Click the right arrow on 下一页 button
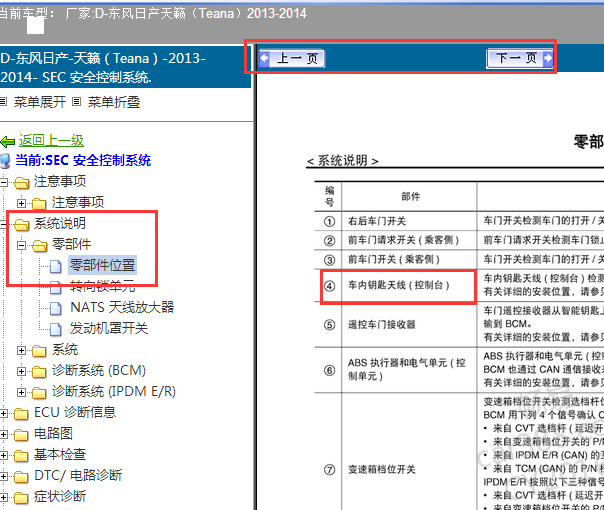604x510 pixels. coord(548,59)
